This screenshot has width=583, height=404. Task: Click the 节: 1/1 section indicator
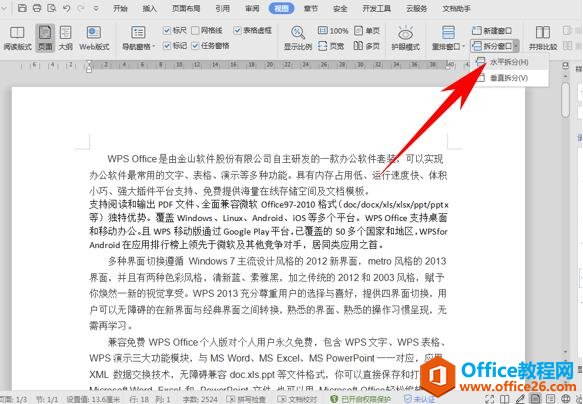pos(47,400)
